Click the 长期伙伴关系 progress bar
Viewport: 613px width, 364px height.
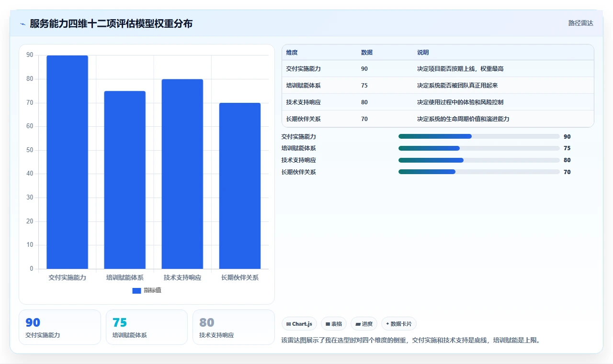pyautogui.click(x=479, y=172)
